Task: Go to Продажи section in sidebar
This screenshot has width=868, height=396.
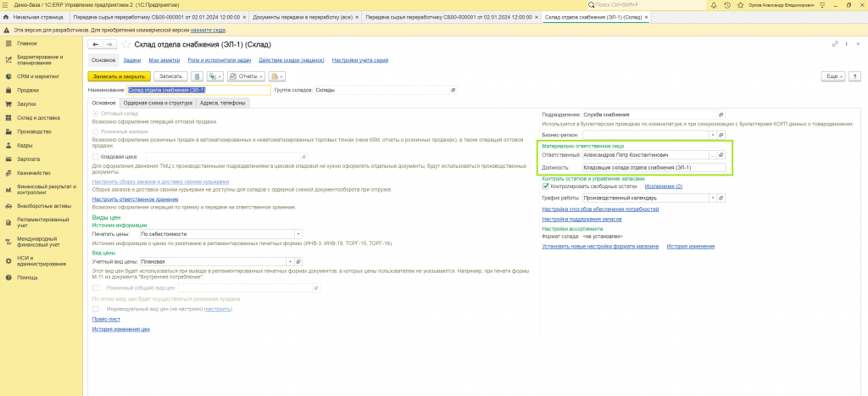Action: click(x=28, y=90)
